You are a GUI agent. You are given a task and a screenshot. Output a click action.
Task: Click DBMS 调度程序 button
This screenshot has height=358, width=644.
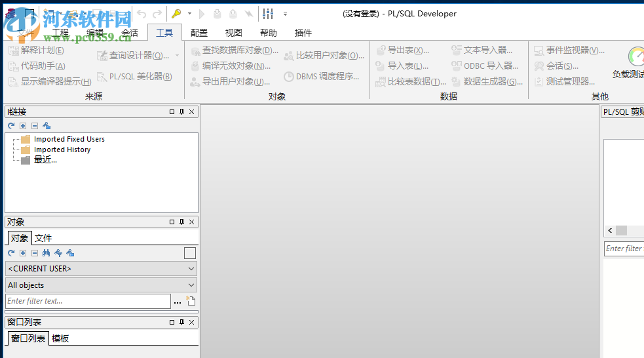click(322, 77)
